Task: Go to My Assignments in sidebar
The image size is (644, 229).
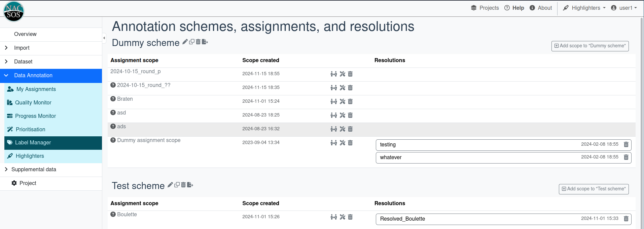Action: pos(36,89)
